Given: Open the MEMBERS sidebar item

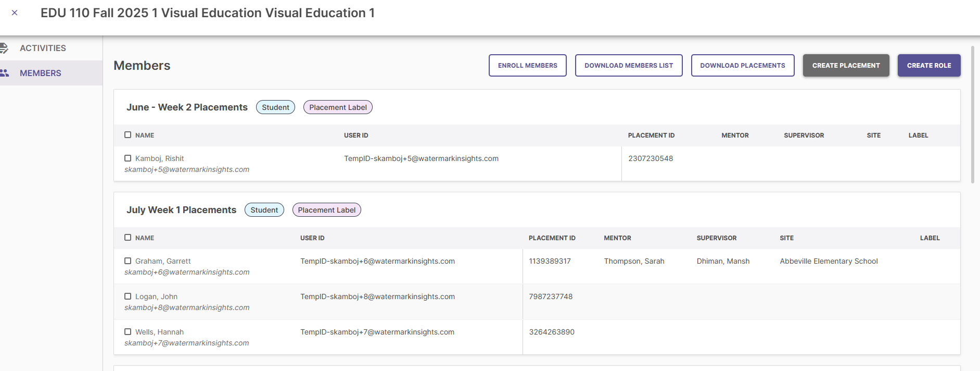Looking at the screenshot, I should [51, 73].
